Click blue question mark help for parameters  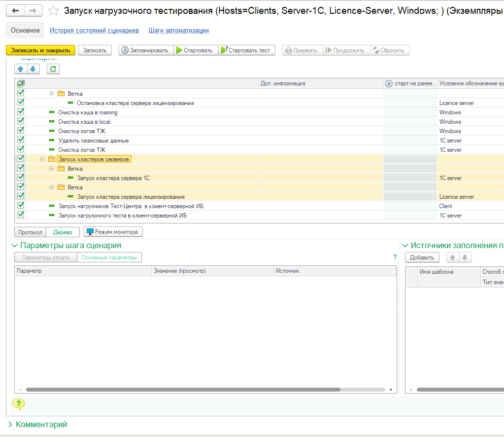click(x=395, y=257)
